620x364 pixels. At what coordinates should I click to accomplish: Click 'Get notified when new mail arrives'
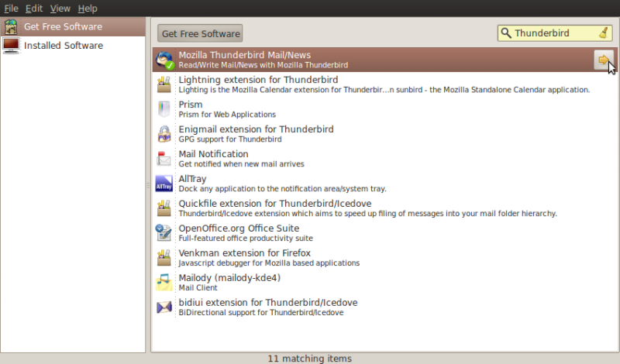241,164
